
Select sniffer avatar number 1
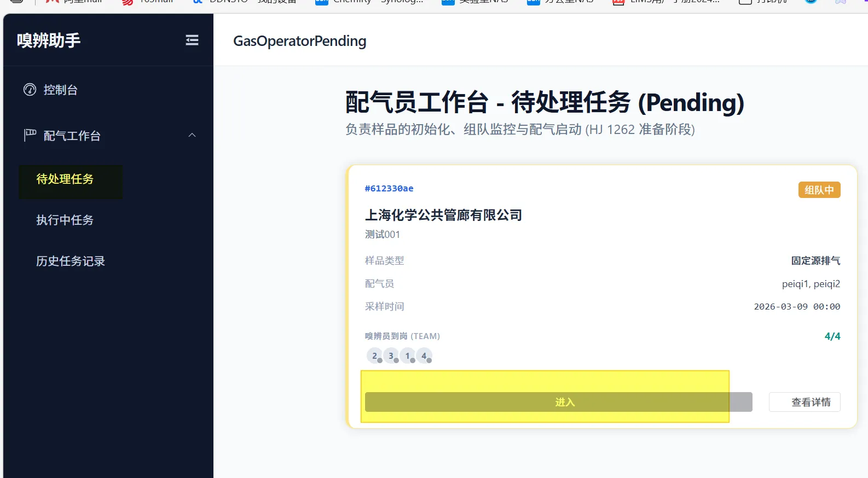coord(408,355)
